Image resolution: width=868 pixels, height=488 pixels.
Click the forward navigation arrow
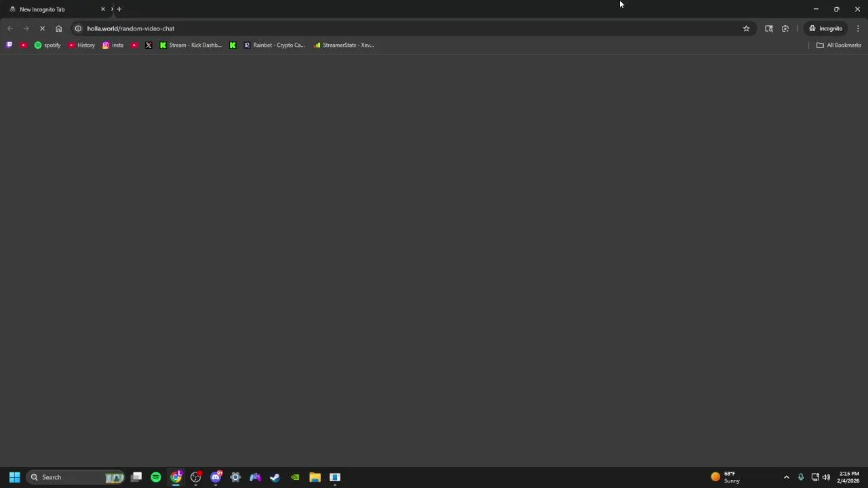click(26, 28)
